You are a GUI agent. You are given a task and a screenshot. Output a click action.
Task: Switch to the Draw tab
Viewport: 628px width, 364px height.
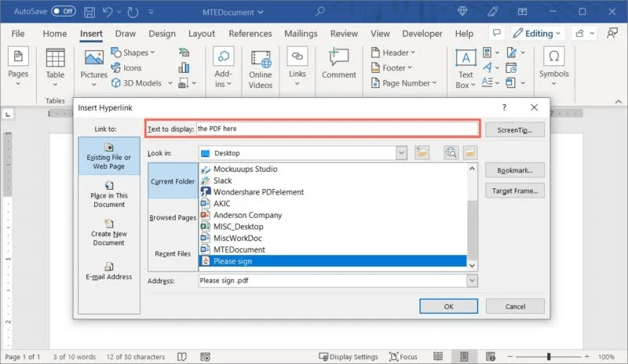126,34
